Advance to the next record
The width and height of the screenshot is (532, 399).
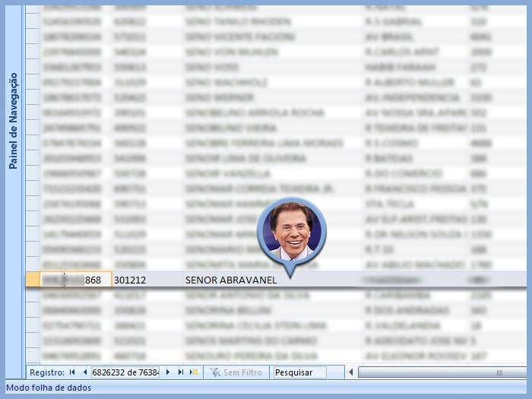click(x=168, y=372)
